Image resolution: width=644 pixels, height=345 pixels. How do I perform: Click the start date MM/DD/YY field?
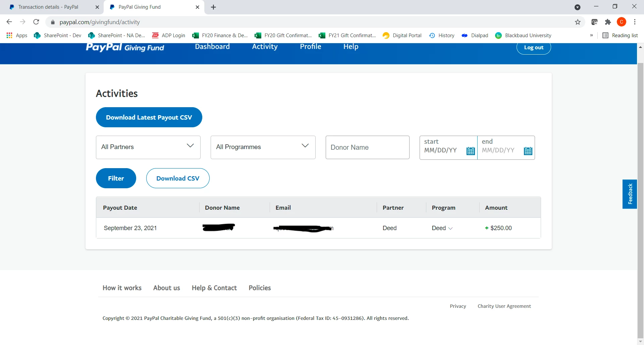pos(441,150)
